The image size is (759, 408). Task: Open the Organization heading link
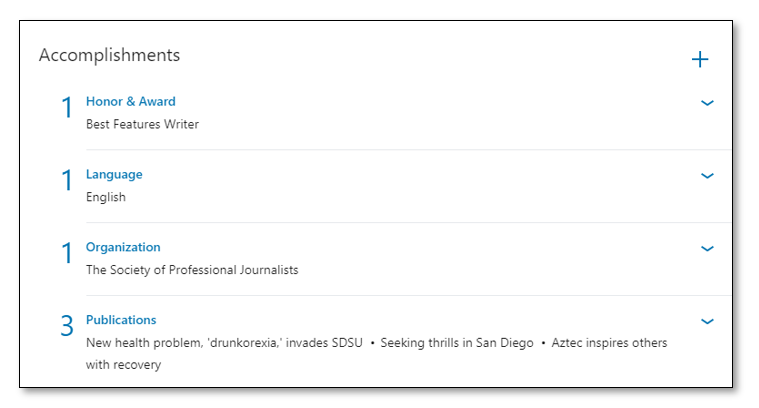(x=123, y=247)
